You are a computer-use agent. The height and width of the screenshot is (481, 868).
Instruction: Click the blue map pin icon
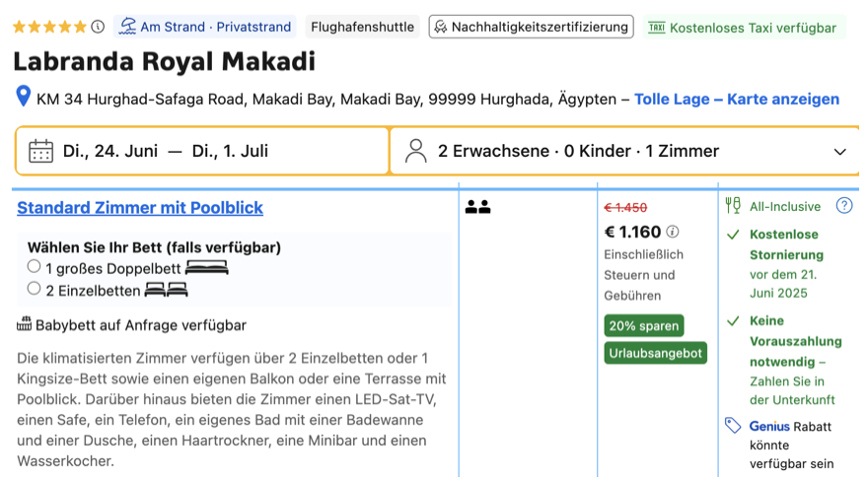click(24, 97)
